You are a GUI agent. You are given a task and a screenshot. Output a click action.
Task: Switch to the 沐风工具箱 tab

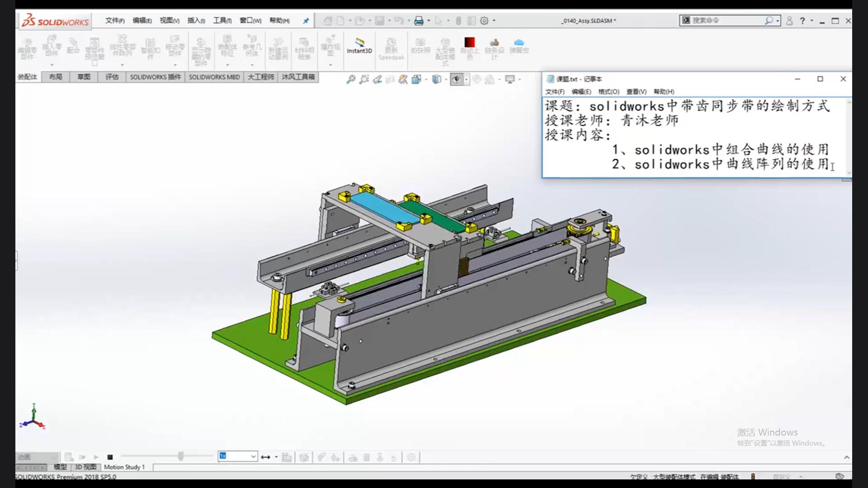tap(298, 77)
